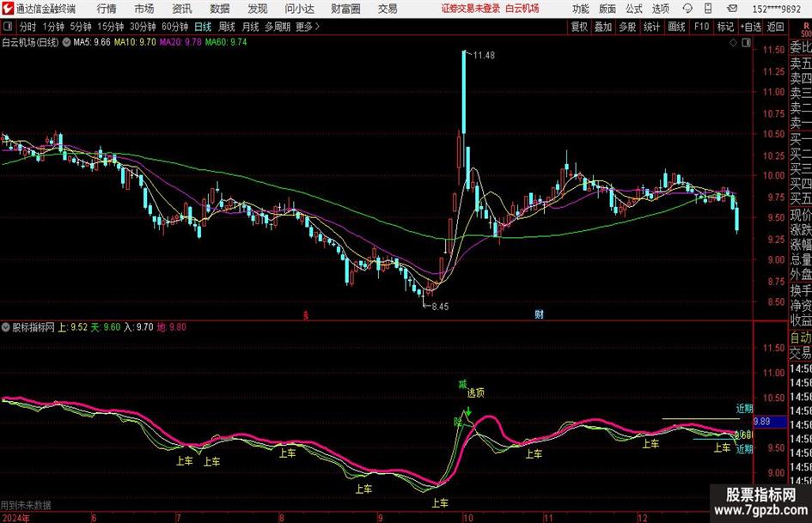Switch to 15分钟 period tab
This screenshot has width=812, height=523.
coord(111,27)
